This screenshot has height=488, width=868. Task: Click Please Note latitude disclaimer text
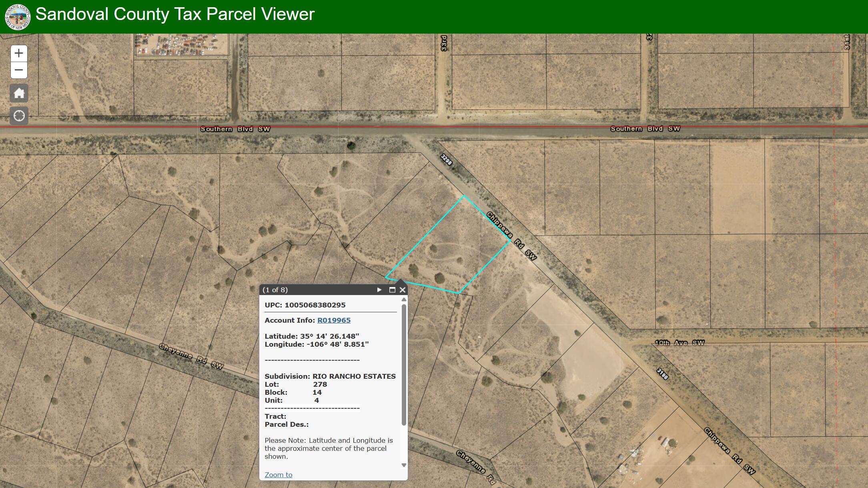(329, 448)
